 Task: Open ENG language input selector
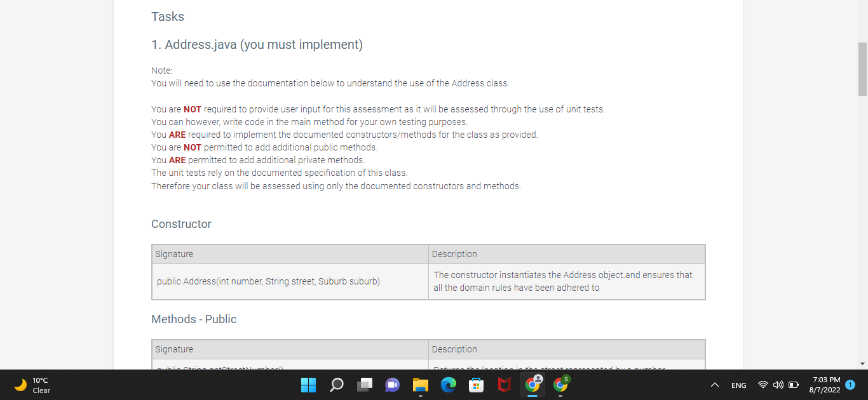[739, 385]
